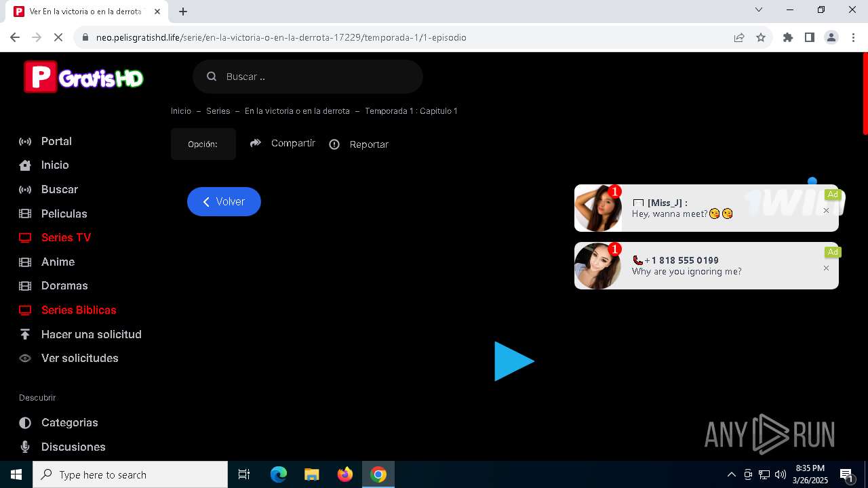Image resolution: width=868 pixels, height=488 pixels.
Task: Click the Anime film icon
Action: pos(25,262)
